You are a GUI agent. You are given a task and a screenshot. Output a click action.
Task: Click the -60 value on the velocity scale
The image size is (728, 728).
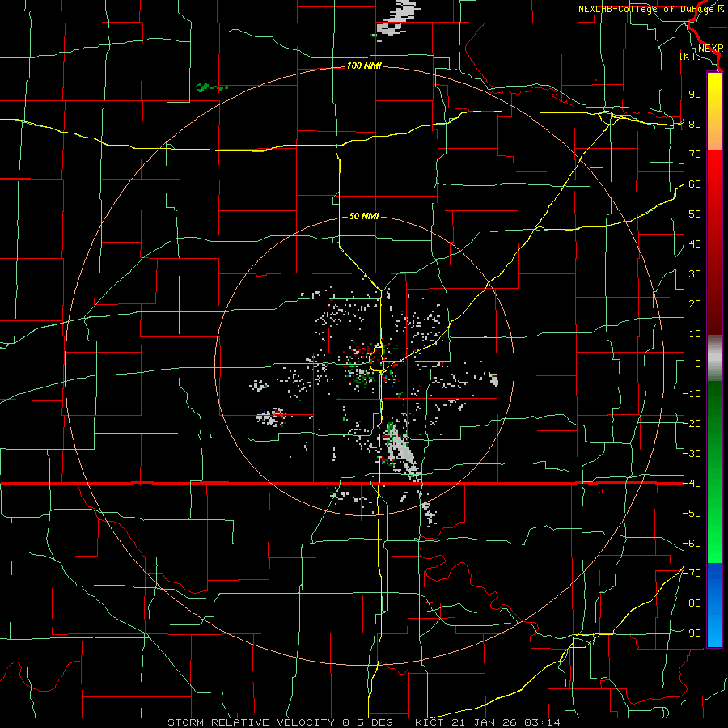point(692,544)
